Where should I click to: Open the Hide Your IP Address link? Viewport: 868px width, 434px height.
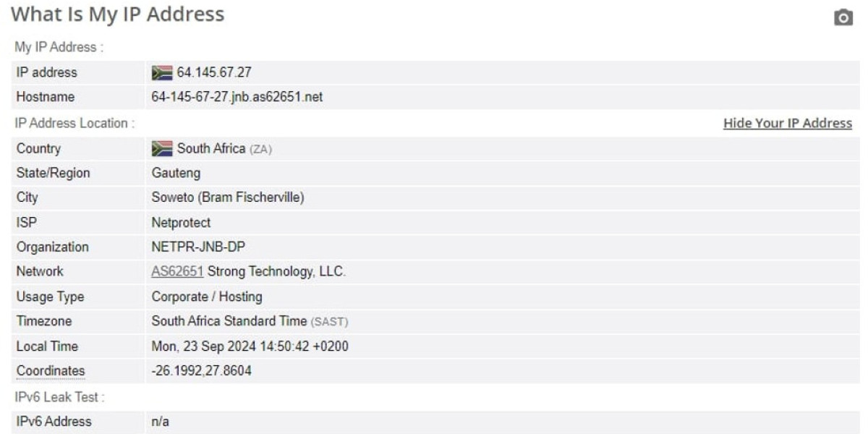(788, 124)
